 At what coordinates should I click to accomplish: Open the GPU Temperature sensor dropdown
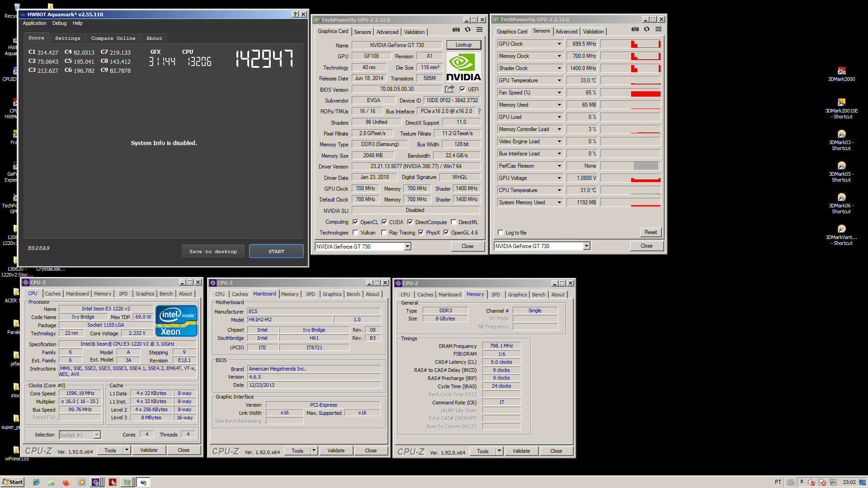559,80
